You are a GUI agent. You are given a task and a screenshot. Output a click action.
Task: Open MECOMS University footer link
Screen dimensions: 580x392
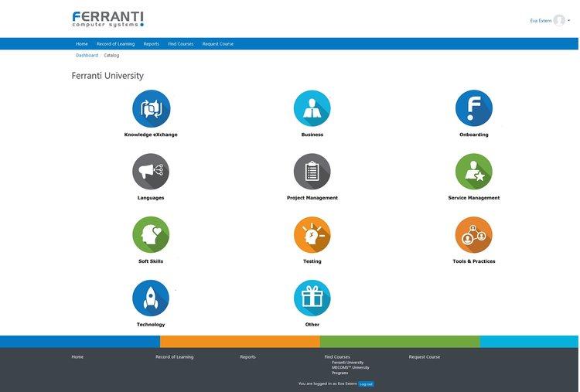point(350,367)
